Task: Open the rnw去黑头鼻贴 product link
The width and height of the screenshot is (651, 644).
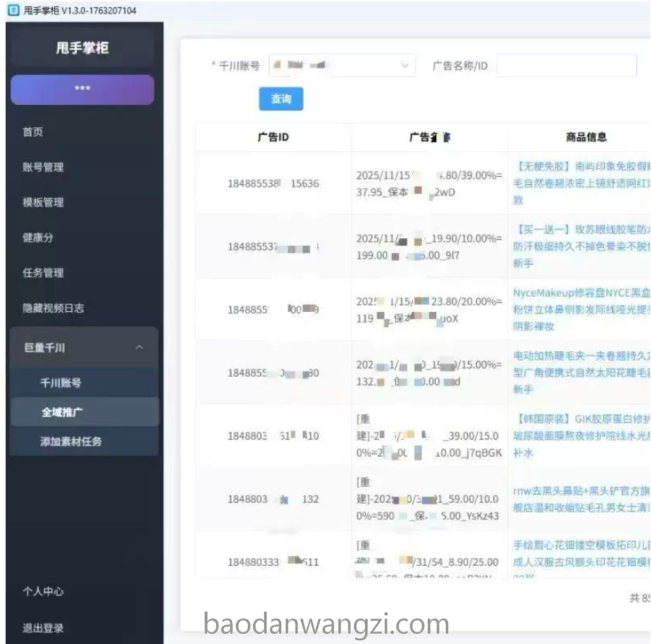Action: point(581,499)
